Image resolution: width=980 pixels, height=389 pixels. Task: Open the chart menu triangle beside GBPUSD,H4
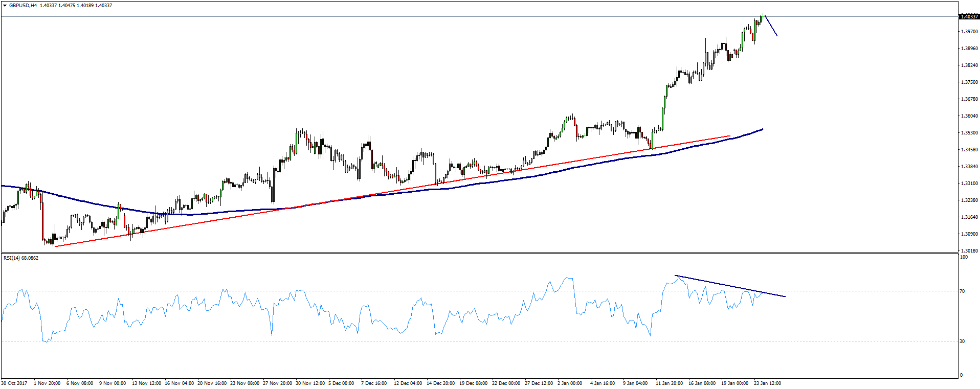point(5,6)
